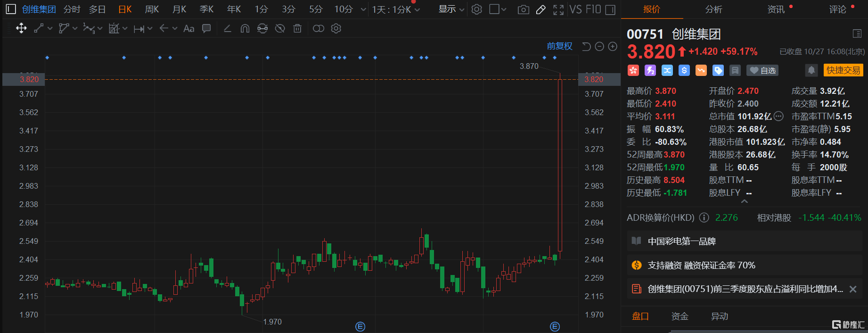
Task: Open the 显示 display dropdown
Action: pos(451,9)
